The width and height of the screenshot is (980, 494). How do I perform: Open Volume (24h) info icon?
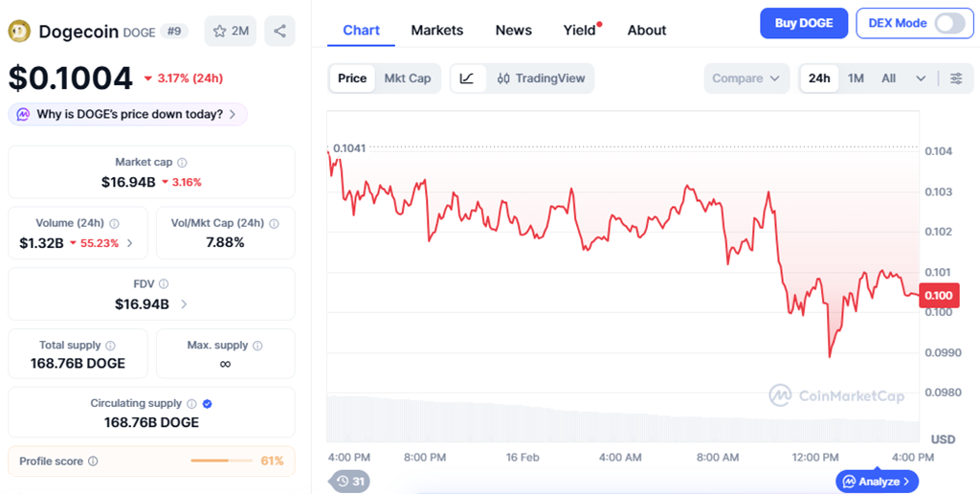(x=115, y=223)
